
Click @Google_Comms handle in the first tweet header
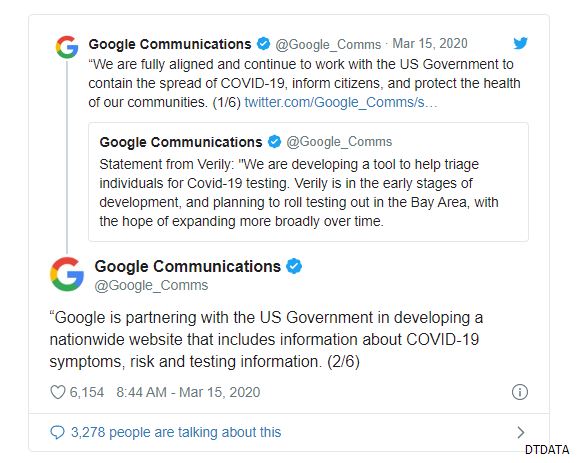[328, 44]
